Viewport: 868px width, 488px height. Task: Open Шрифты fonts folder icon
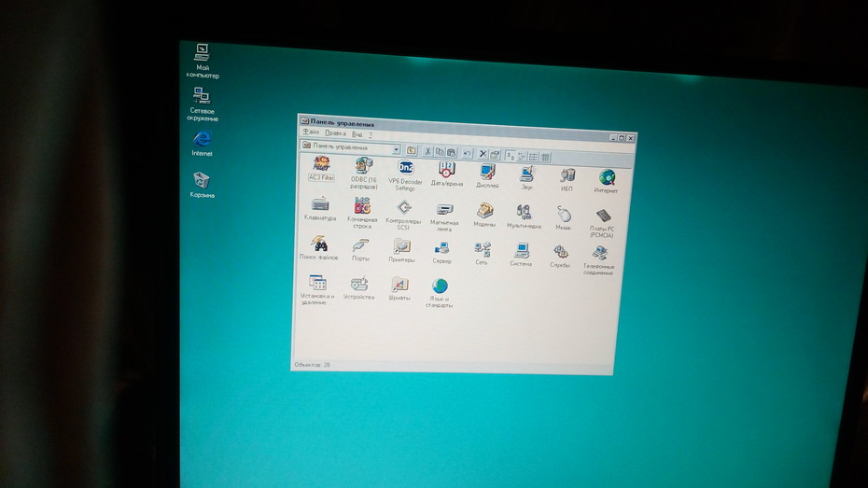click(399, 289)
